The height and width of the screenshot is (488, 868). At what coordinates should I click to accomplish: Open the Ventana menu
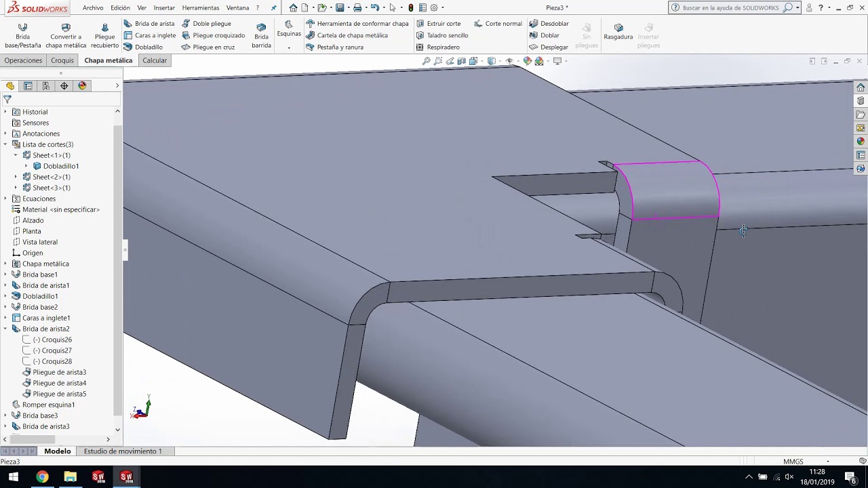coord(237,8)
